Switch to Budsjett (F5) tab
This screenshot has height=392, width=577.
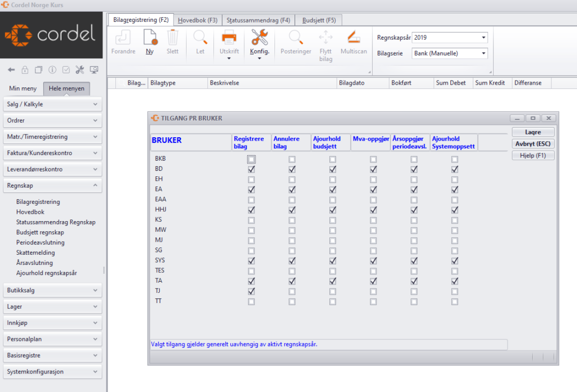tap(319, 20)
